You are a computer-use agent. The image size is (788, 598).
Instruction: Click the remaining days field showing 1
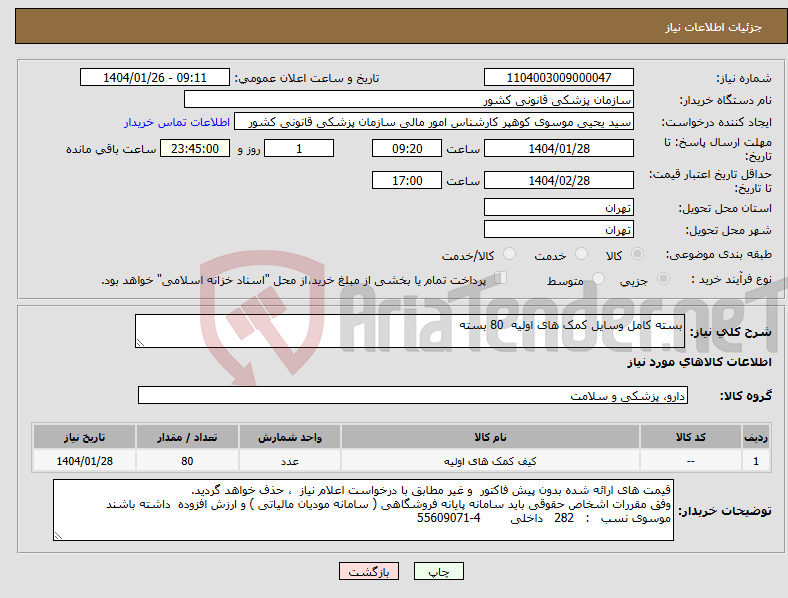click(x=299, y=149)
